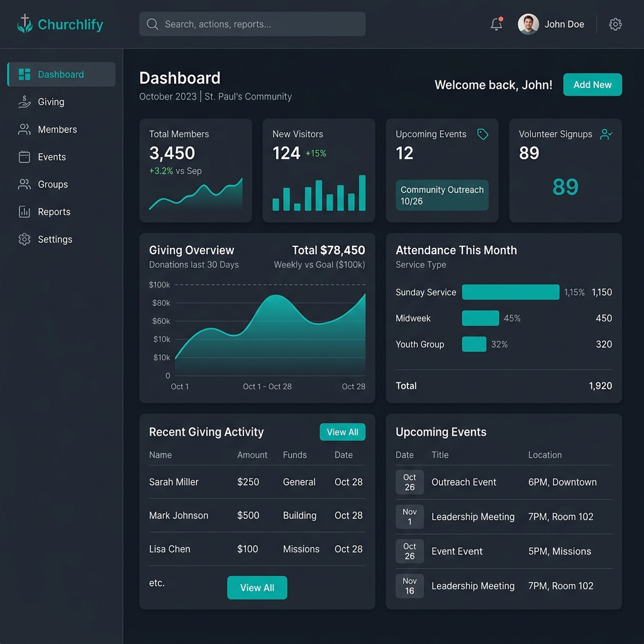Click the Members people icon in the sidebar
644x644 pixels.
pyautogui.click(x=25, y=130)
